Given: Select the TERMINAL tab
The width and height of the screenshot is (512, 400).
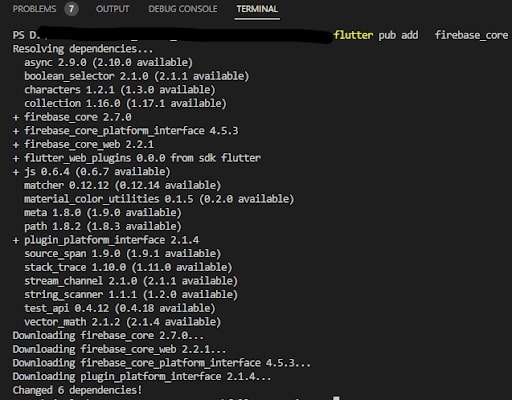Looking at the screenshot, I should tap(257, 9).
